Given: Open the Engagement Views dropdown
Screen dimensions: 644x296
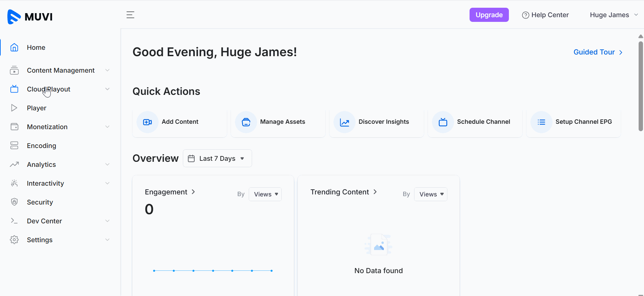Looking at the screenshot, I should tap(265, 194).
